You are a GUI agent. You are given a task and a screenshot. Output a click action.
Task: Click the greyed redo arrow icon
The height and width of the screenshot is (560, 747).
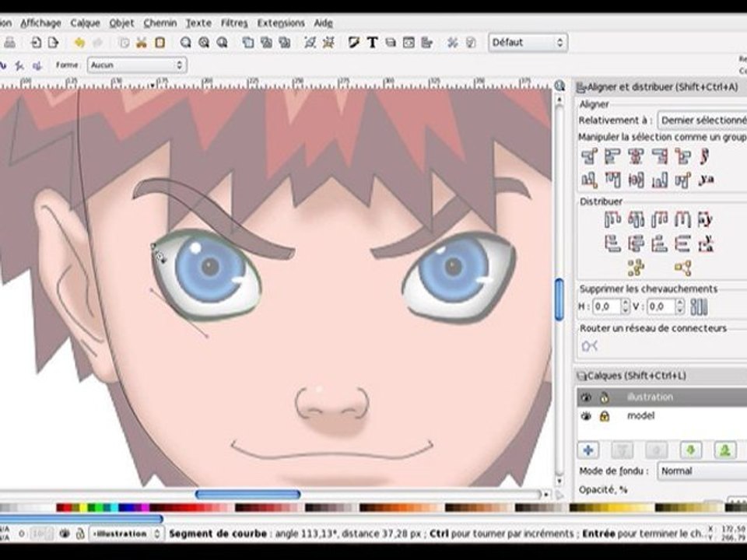(x=98, y=43)
